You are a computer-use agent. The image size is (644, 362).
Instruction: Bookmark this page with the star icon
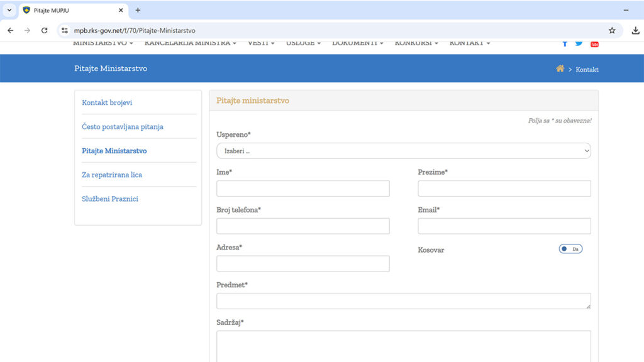click(x=612, y=30)
